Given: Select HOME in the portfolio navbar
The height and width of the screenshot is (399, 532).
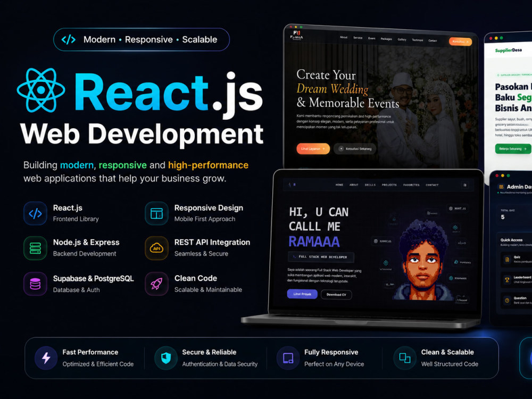Looking at the screenshot, I should 339,185.
